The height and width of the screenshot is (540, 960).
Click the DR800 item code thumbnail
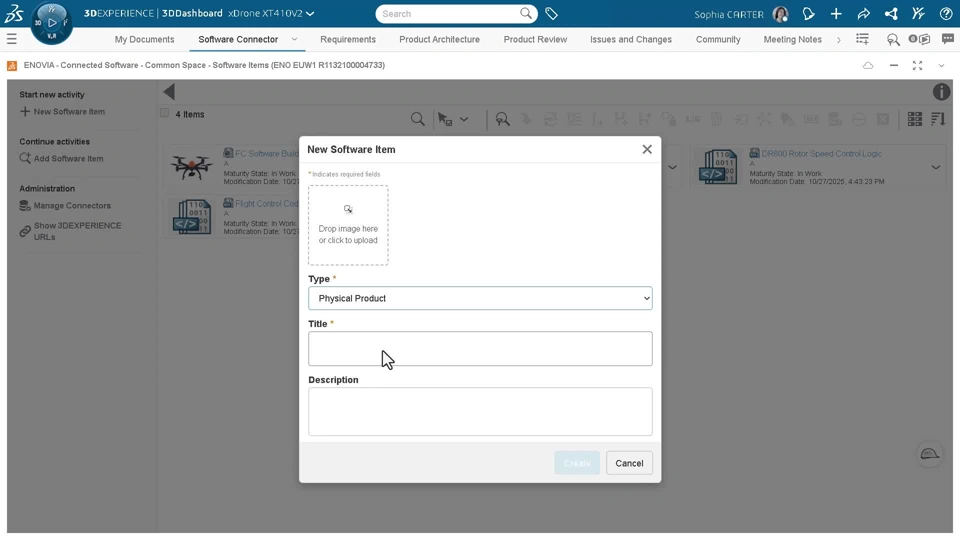(x=718, y=167)
